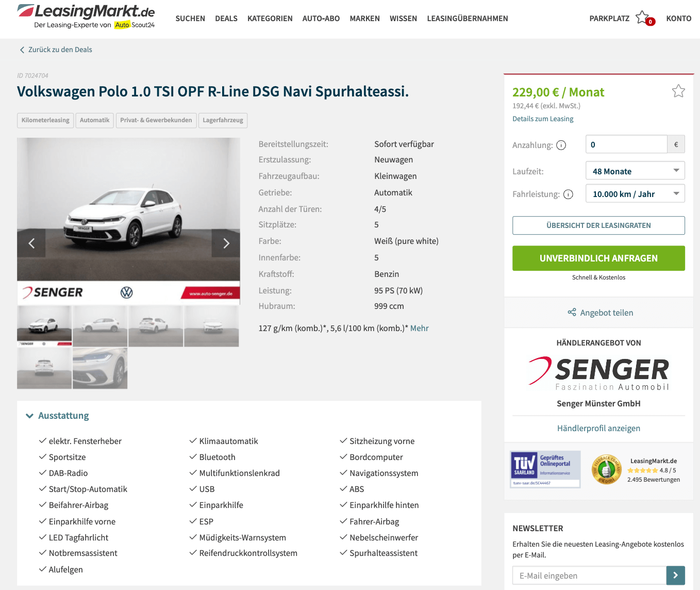Click back chevron before Zurück zu den Deals
This screenshot has width=700, height=590.
22,50
